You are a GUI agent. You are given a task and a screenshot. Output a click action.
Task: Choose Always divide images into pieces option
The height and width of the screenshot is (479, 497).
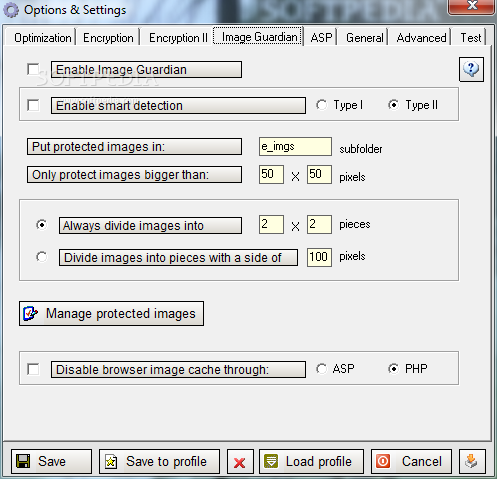pos(42,225)
